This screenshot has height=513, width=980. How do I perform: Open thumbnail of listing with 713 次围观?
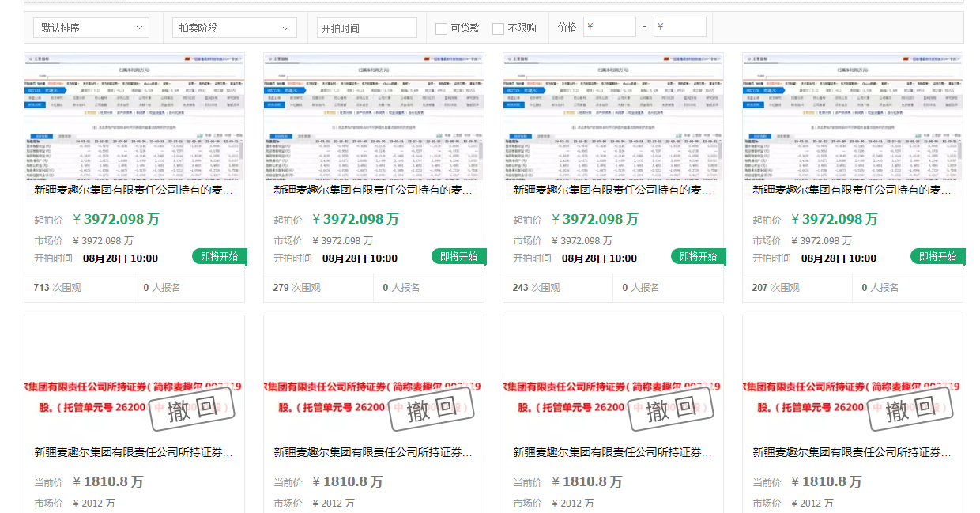point(134,117)
